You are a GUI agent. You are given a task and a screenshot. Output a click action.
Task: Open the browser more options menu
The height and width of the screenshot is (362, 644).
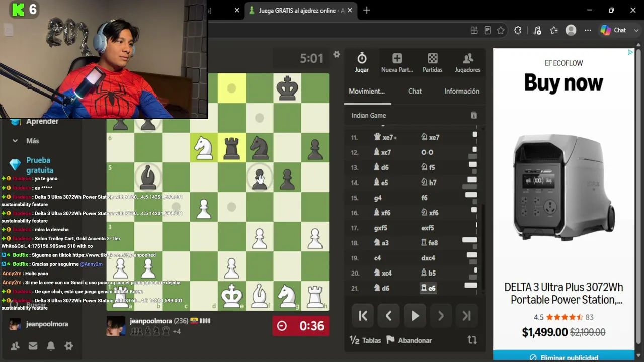click(x=588, y=30)
